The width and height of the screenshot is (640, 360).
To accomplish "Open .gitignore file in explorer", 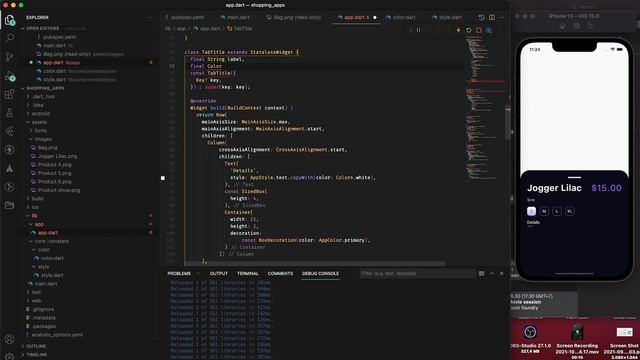I will [43, 309].
